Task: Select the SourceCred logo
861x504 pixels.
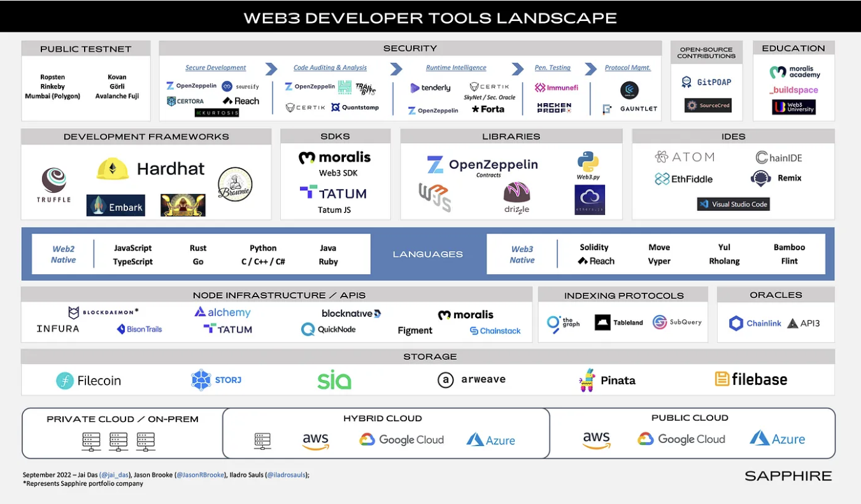Action: coord(708,105)
